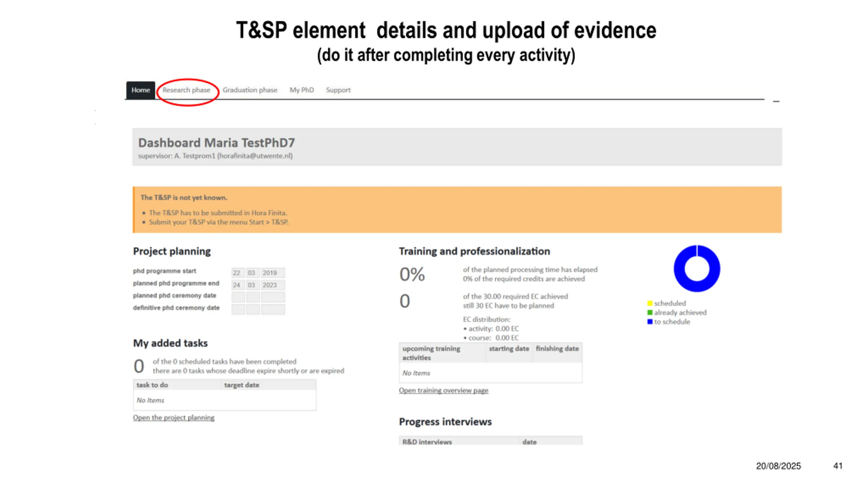Click the Dashboard Maria TestPhD7 heading

216,143
